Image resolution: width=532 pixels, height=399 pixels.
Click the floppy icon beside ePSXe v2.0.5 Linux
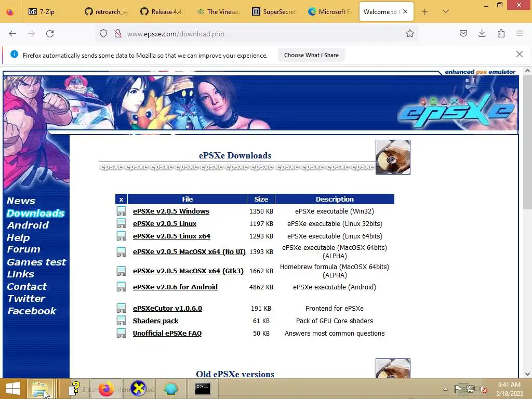pyautogui.click(x=121, y=223)
